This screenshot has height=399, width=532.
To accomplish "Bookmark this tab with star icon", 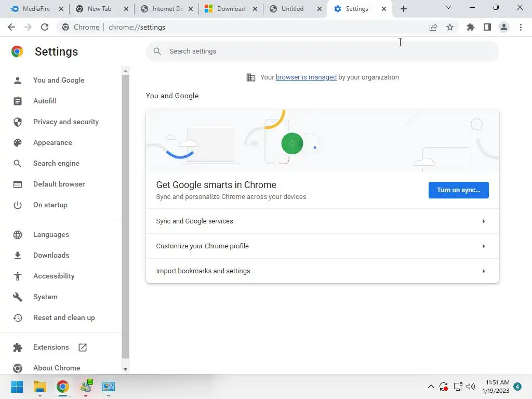I will point(450,27).
